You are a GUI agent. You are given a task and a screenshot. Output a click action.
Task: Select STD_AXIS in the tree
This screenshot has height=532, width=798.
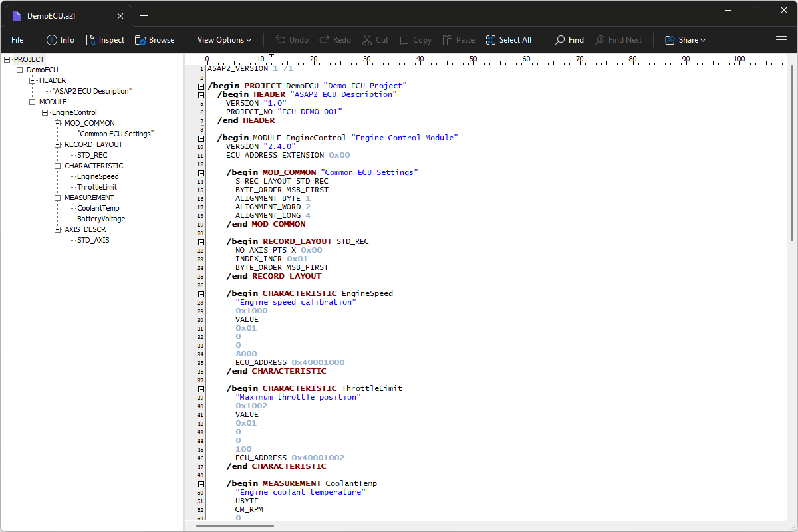coord(93,240)
